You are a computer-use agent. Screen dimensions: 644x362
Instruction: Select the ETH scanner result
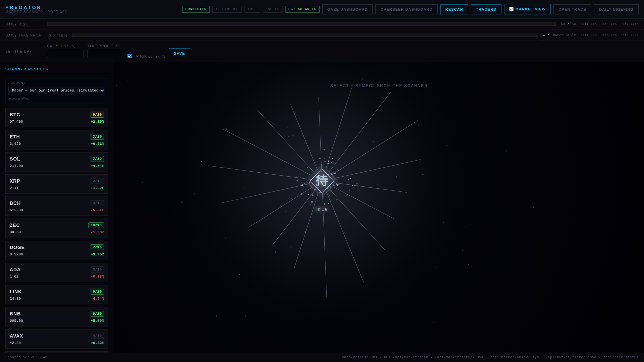[57, 140]
